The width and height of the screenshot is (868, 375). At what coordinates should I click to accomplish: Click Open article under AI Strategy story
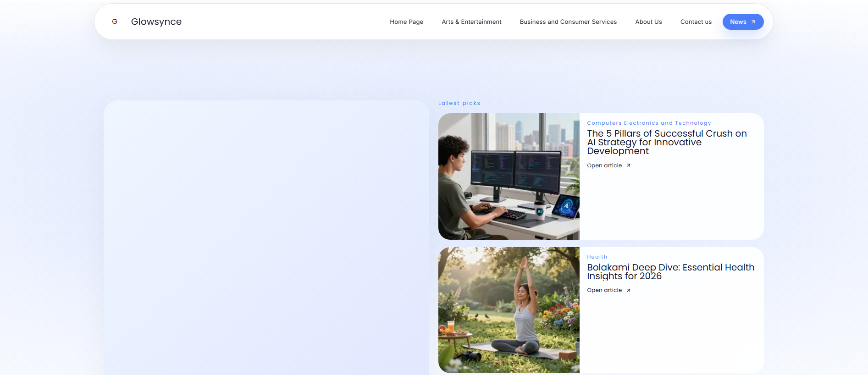click(604, 165)
